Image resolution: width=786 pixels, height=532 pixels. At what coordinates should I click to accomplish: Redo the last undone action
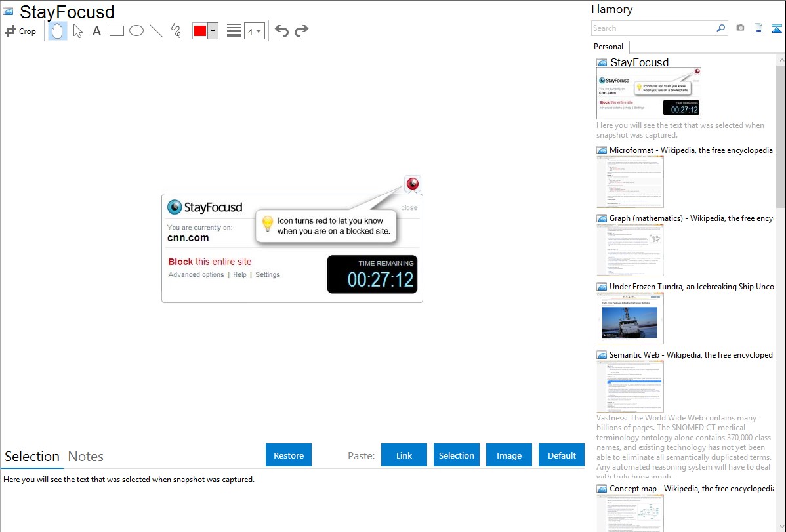click(301, 31)
